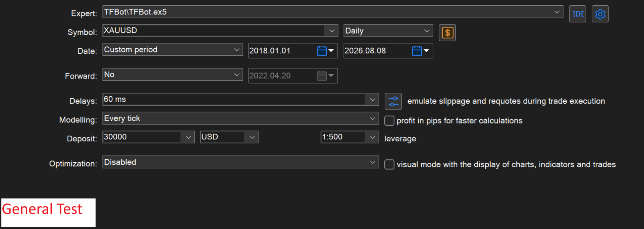Click the Optimization label

tap(73, 164)
